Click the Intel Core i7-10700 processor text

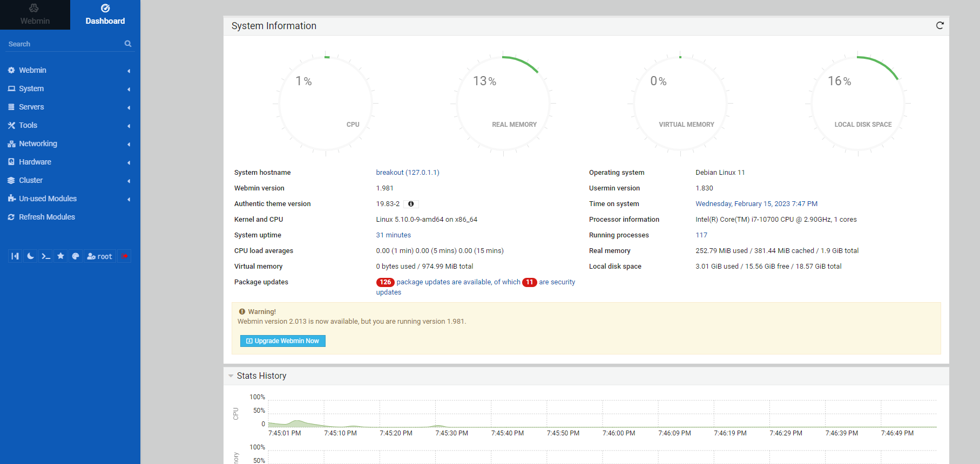[776, 220]
